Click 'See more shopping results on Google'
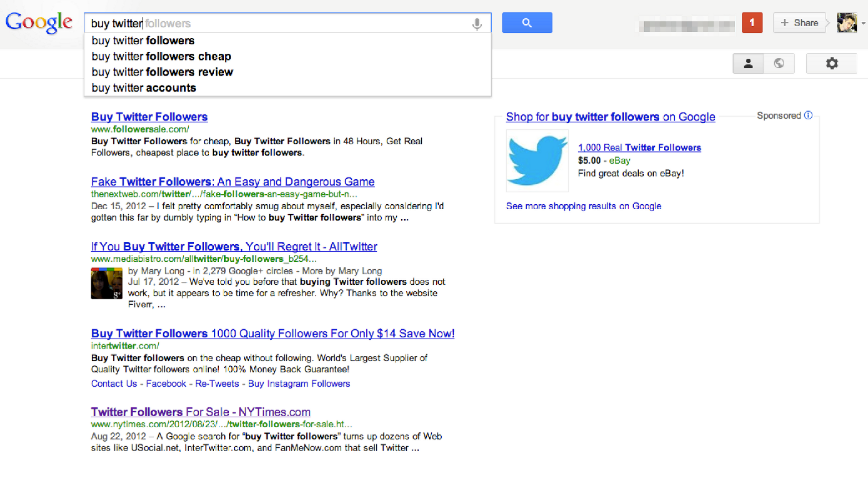Image resolution: width=868 pixels, height=481 pixels. point(584,206)
